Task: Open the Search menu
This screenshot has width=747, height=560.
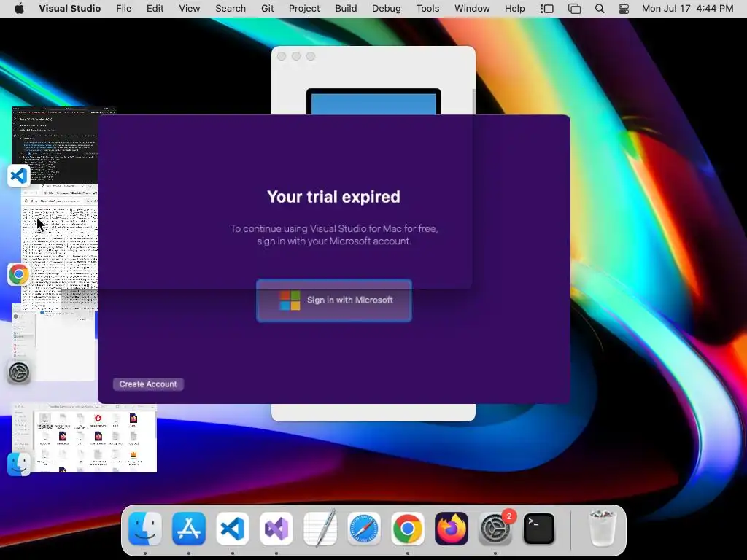Action: point(231,9)
